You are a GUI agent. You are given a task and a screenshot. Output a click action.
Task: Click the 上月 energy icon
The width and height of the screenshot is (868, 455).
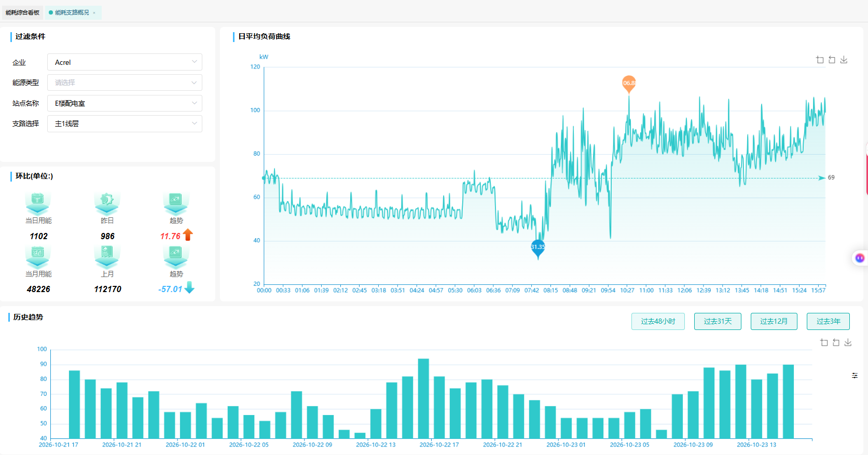pyautogui.click(x=107, y=256)
